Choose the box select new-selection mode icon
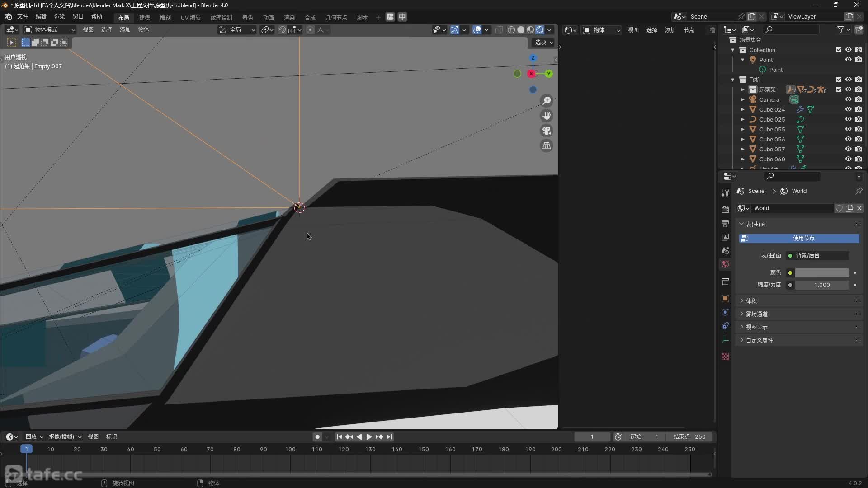The height and width of the screenshot is (488, 868). pos(26,42)
